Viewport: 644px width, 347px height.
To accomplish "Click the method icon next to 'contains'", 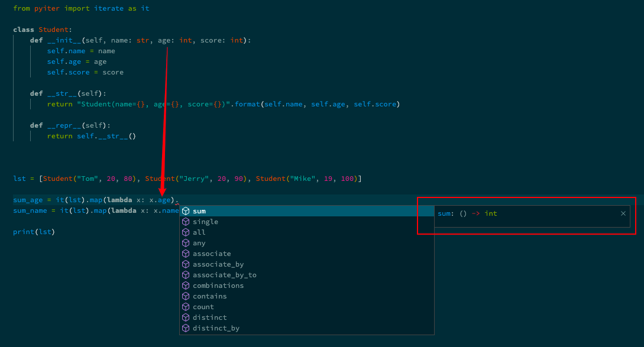I will (x=186, y=297).
